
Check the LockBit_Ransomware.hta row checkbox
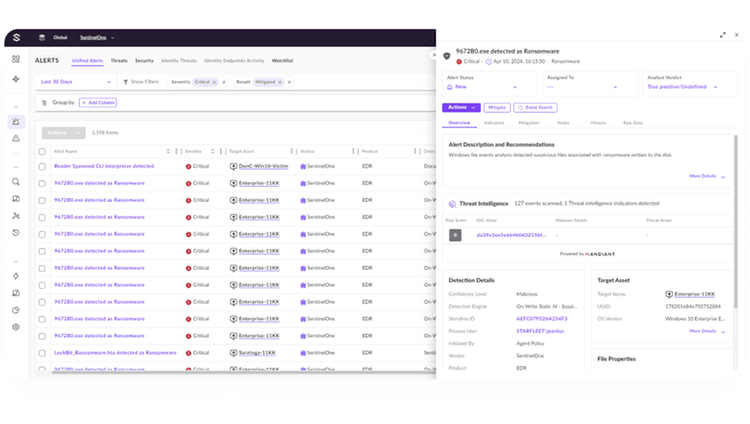[42, 353]
